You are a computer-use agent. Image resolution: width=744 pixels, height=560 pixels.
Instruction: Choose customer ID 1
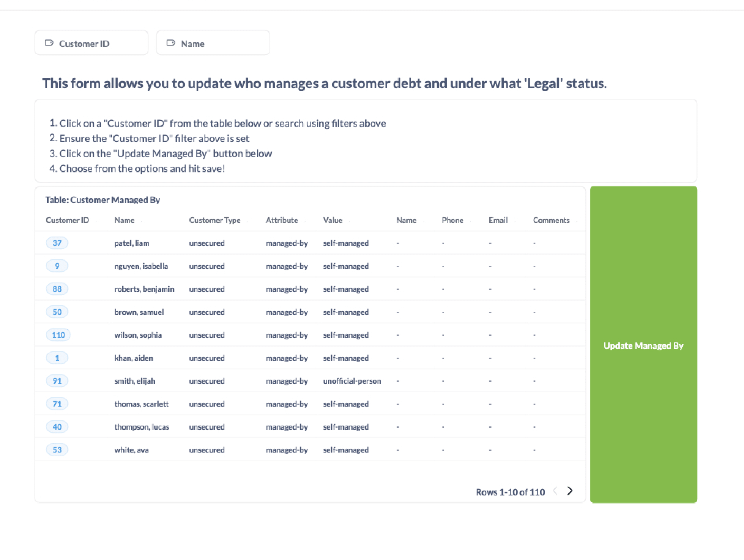pyautogui.click(x=57, y=358)
